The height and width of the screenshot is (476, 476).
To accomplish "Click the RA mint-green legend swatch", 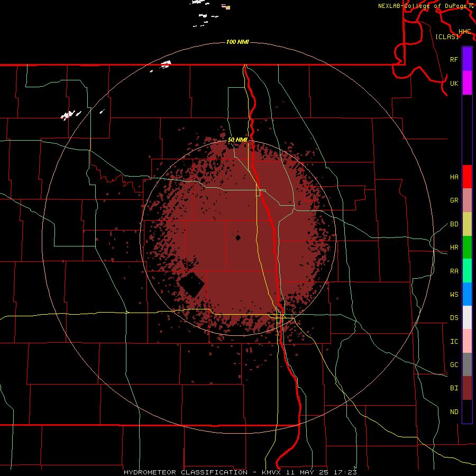I will click(467, 271).
